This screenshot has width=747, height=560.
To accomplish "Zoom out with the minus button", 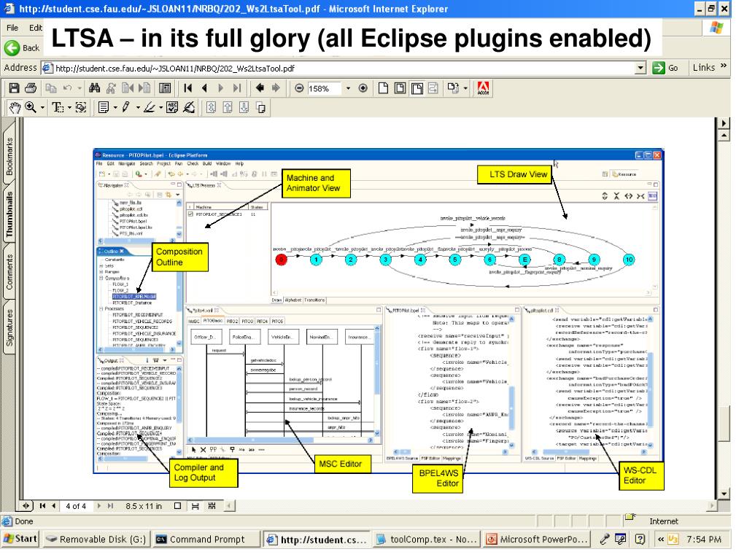I will coord(298,88).
